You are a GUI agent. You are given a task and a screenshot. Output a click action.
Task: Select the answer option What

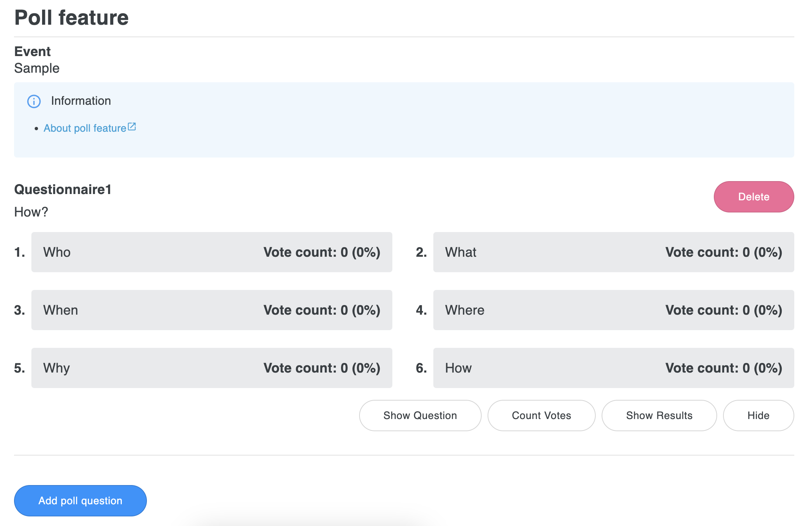(613, 252)
